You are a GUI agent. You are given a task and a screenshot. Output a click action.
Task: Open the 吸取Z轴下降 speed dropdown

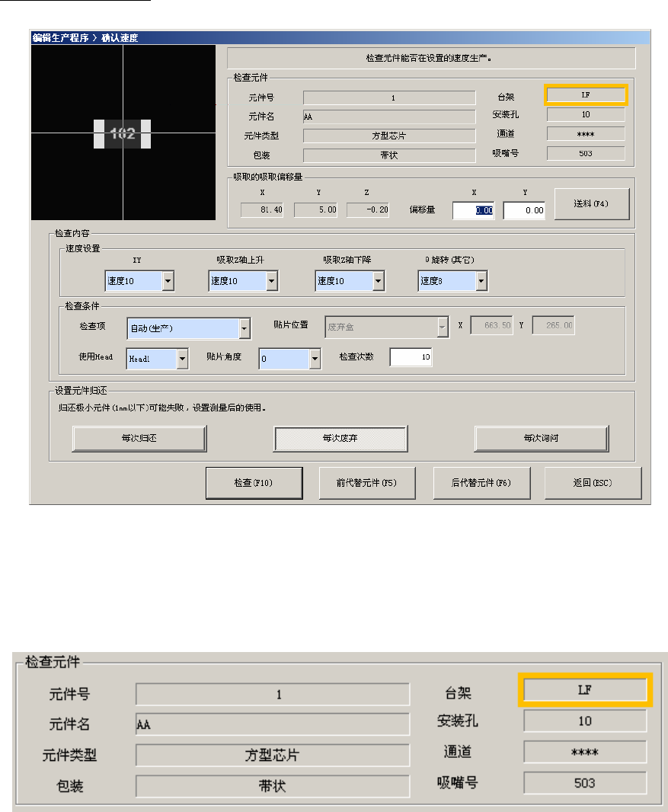tap(379, 281)
